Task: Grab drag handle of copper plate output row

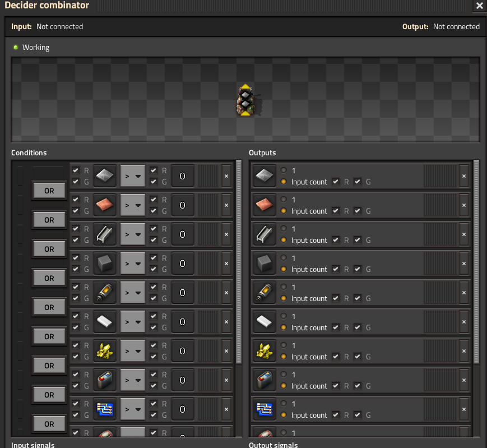Action: 440,205
